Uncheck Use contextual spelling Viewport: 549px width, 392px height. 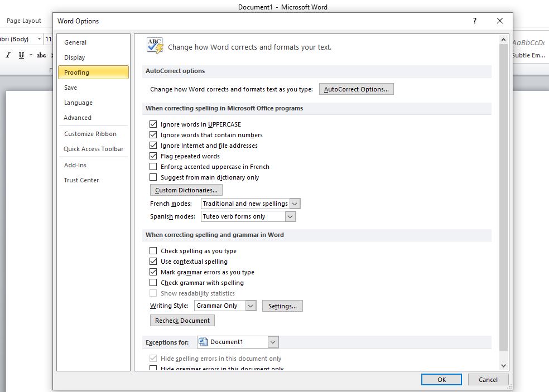(153, 261)
